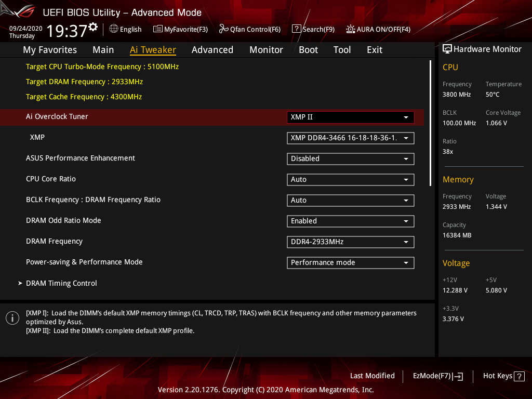Click the settings gear beside the clock
The image size is (532, 399).
93,27
